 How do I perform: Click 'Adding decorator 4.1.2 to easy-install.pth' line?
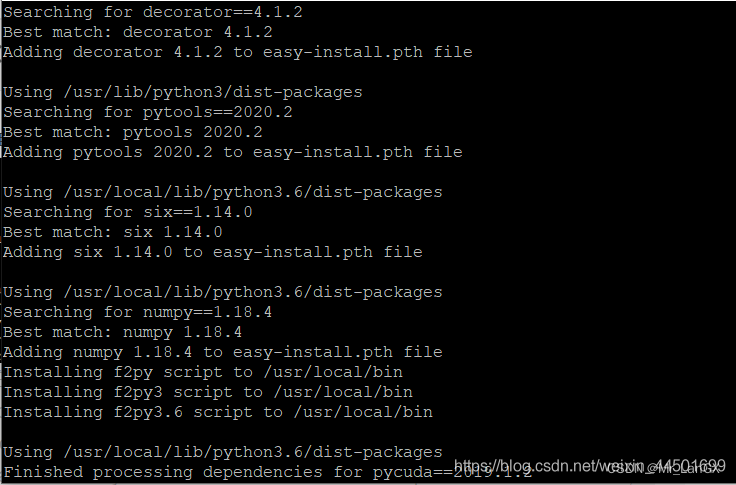[x=238, y=52]
